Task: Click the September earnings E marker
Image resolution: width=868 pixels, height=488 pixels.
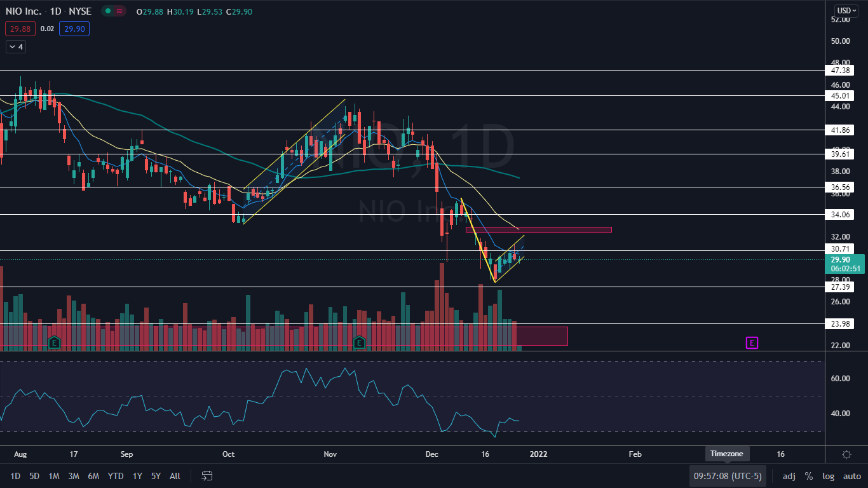Action: point(54,343)
